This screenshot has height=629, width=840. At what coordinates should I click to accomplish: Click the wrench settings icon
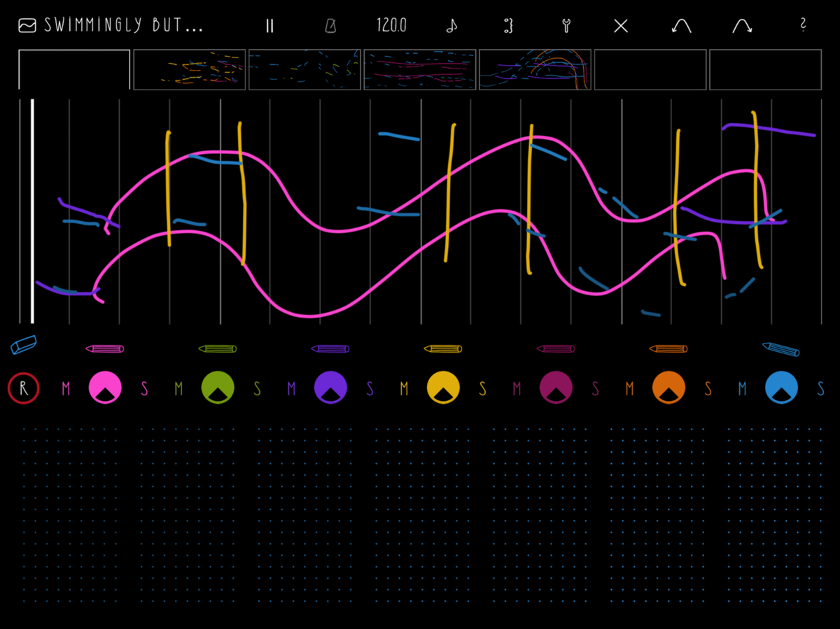click(566, 26)
